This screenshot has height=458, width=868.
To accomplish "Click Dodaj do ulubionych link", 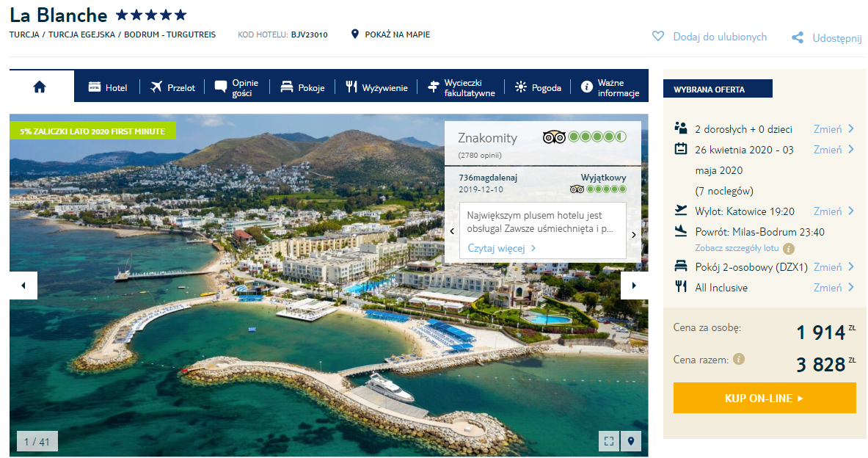I will (x=720, y=37).
